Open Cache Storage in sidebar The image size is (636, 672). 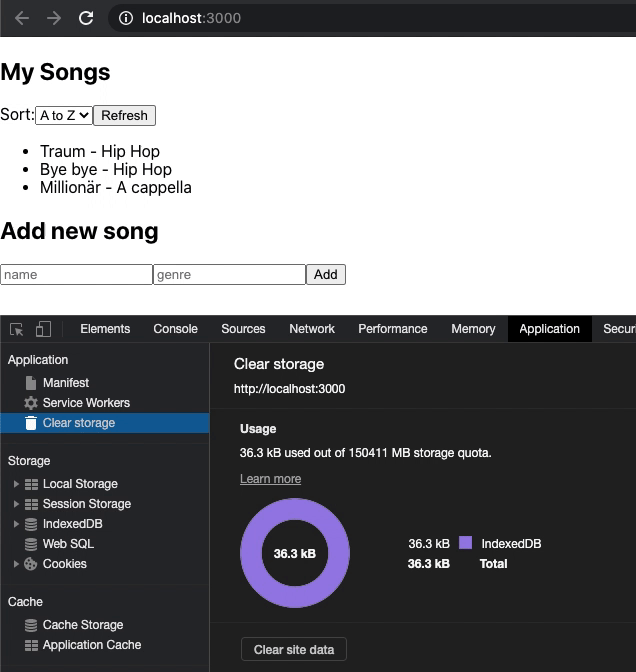pyautogui.click(x=74, y=625)
